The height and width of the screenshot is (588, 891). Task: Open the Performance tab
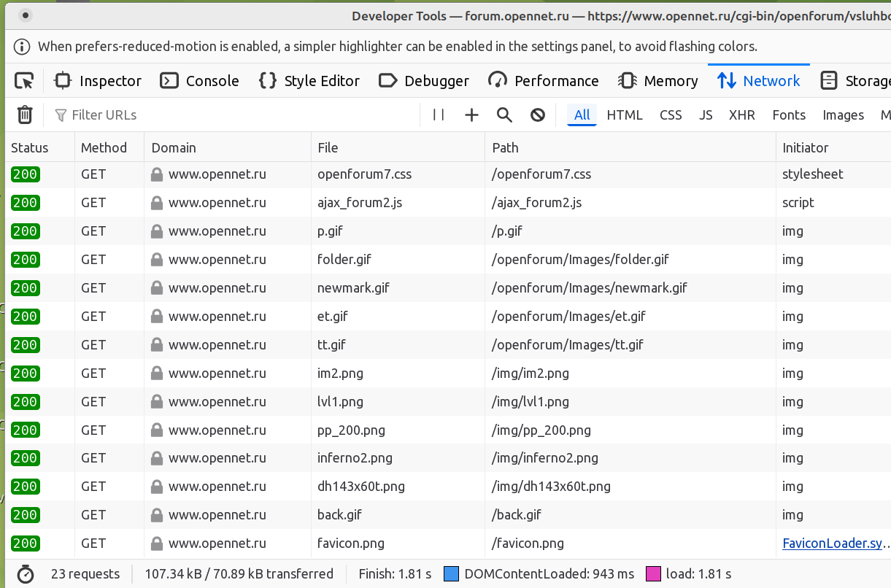pos(544,81)
